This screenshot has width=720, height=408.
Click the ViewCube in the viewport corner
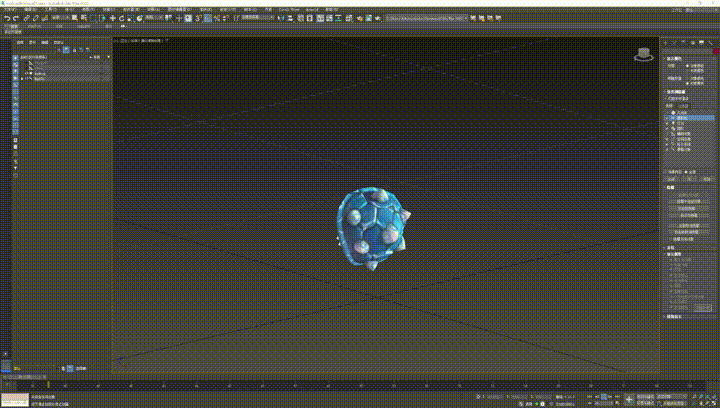(644, 54)
